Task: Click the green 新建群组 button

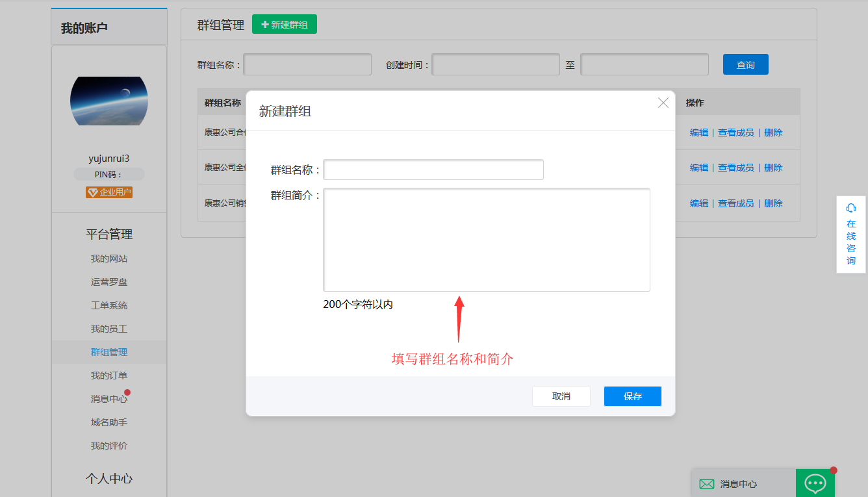Action: pyautogui.click(x=284, y=25)
